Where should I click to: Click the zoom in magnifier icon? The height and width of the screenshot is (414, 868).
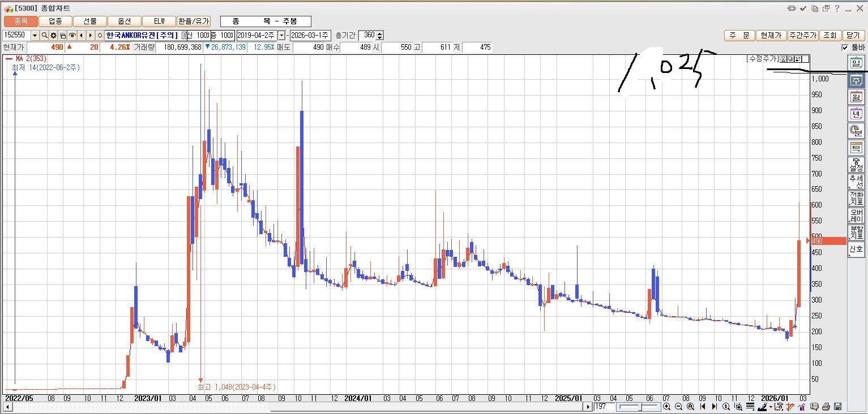[667, 407]
